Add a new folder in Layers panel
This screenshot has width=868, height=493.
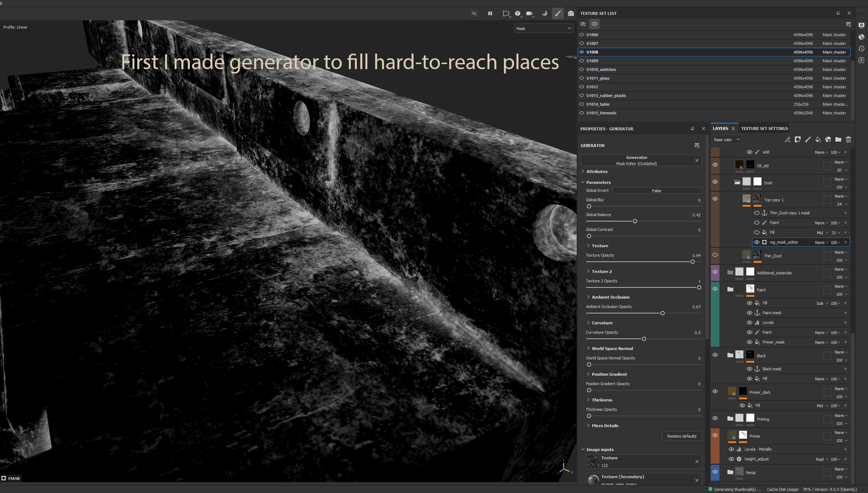pyautogui.click(x=838, y=140)
